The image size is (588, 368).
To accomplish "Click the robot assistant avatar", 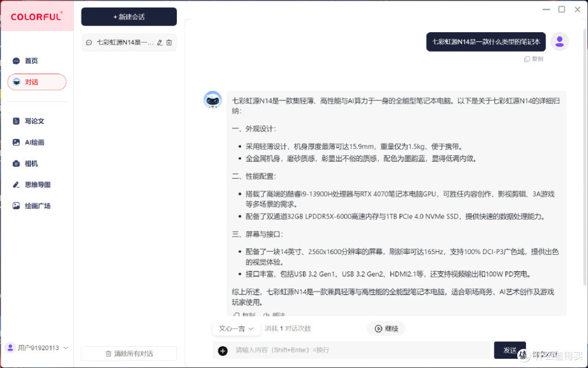I will (213, 100).
